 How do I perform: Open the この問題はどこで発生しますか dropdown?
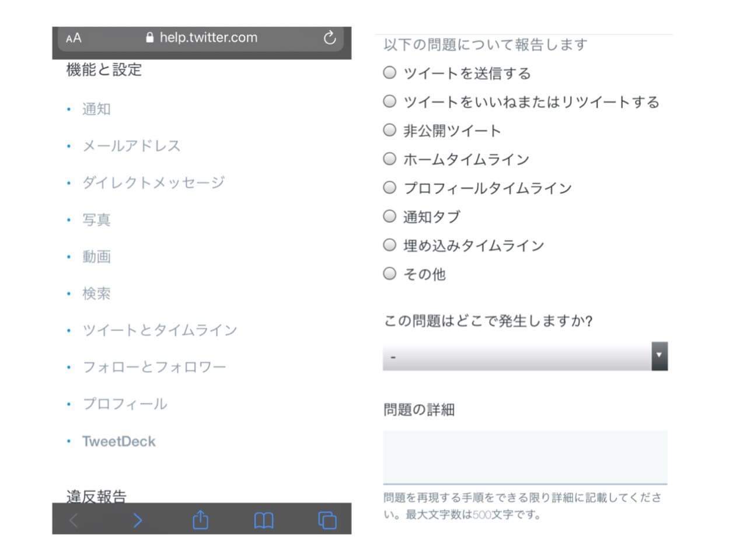point(525,356)
